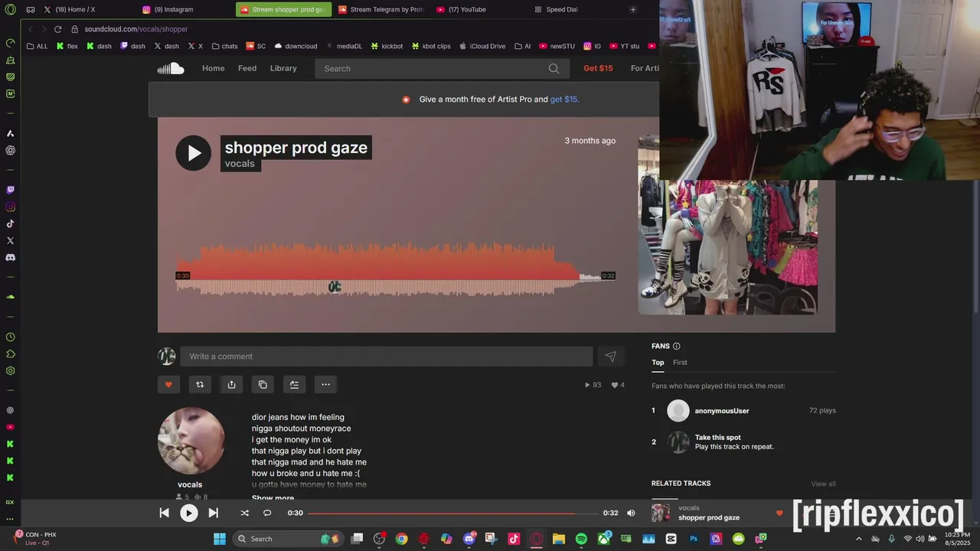The height and width of the screenshot is (551, 980).
Task: Open the vocals artist name on waveform
Action: 240,164
